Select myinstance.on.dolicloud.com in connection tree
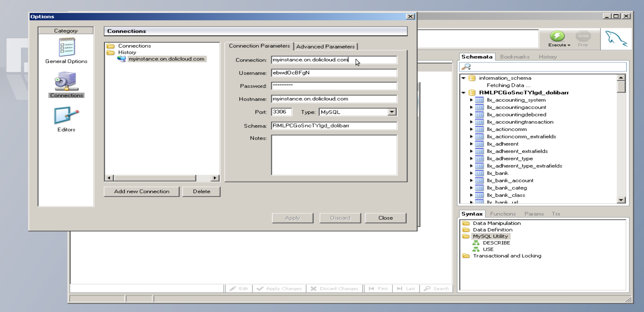Screen dimensions: 644x312 [x=166, y=59]
